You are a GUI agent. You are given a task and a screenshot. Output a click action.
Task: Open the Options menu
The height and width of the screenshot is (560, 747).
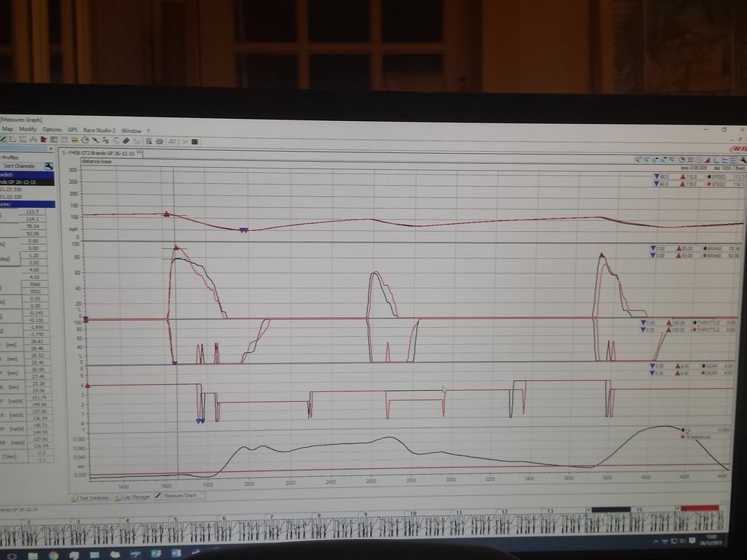pyautogui.click(x=52, y=130)
